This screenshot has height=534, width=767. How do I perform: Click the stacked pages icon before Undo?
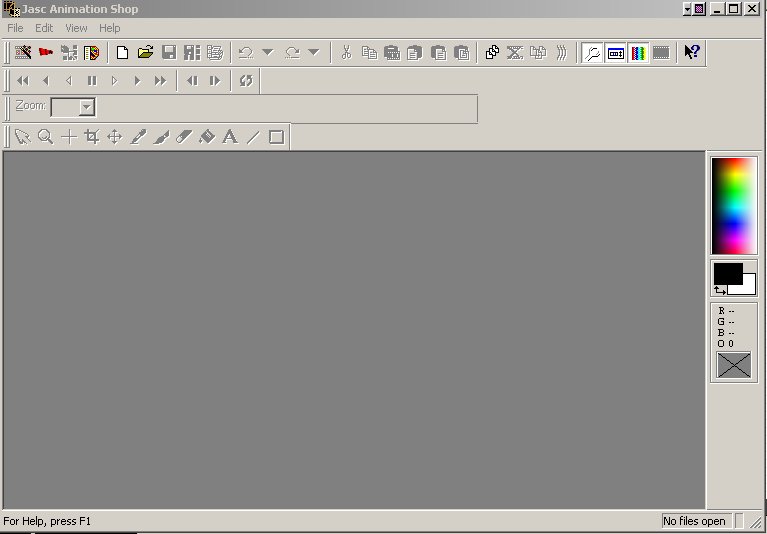[x=215, y=52]
